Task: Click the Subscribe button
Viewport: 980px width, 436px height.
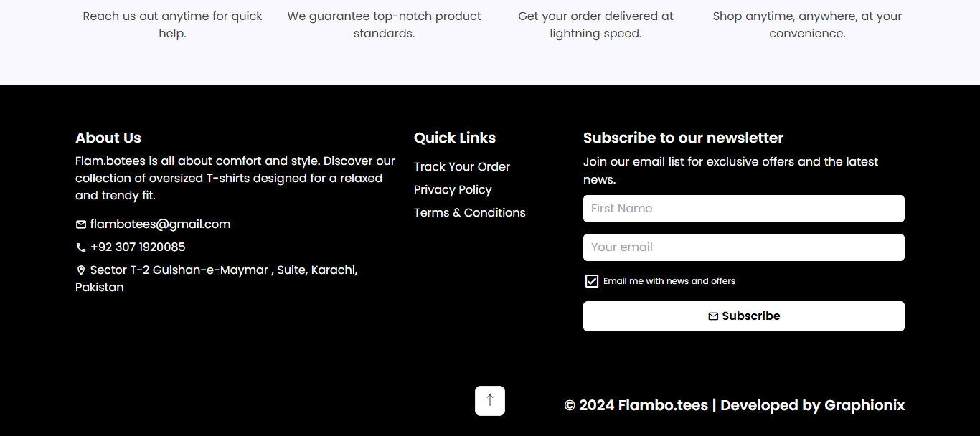Action: point(744,316)
